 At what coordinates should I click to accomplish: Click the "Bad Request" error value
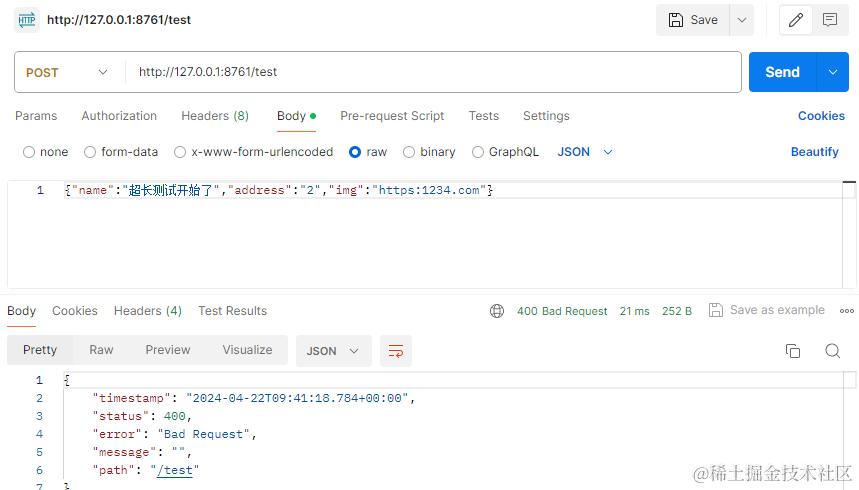pos(203,435)
